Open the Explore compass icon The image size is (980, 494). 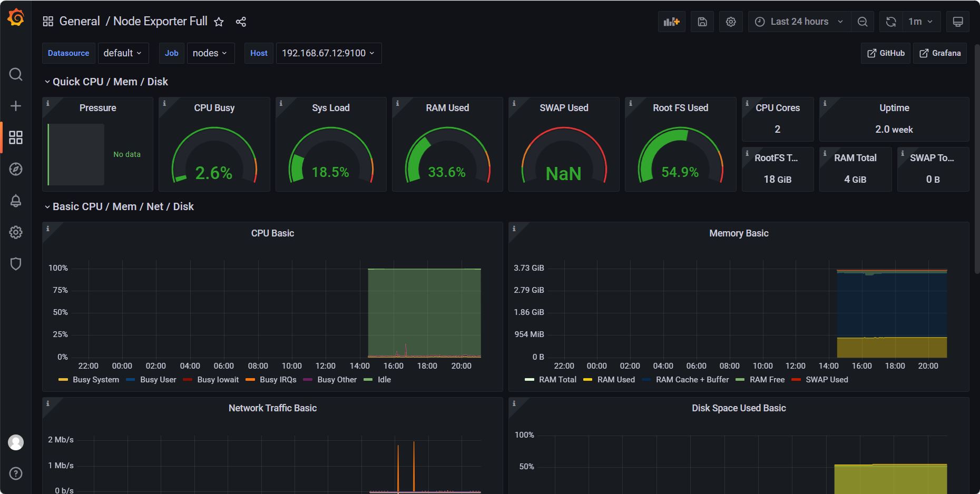pyautogui.click(x=16, y=169)
